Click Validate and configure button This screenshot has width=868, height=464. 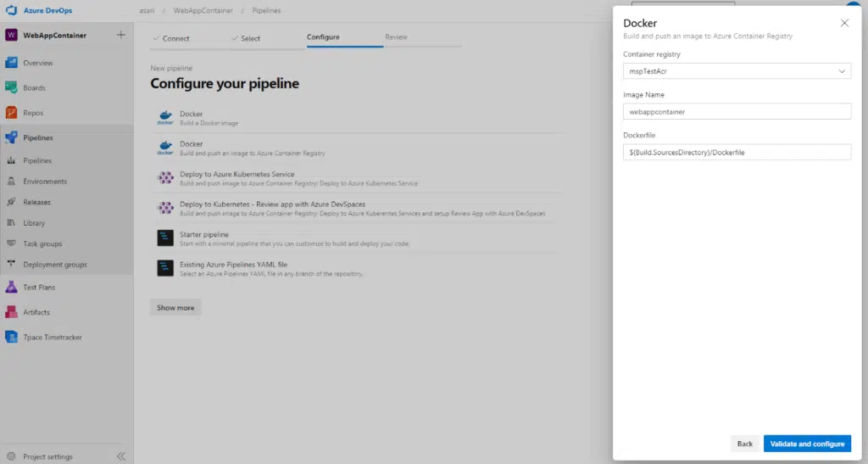tap(807, 444)
